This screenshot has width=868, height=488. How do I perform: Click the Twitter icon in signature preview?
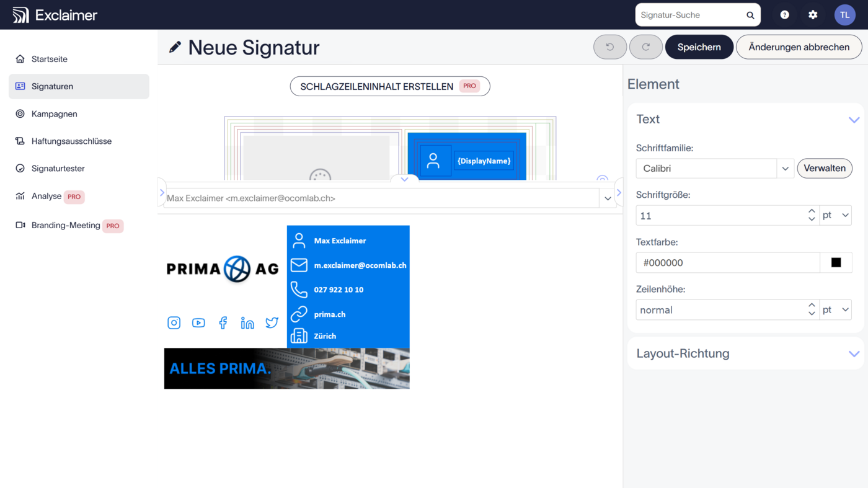[x=272, y=322]
